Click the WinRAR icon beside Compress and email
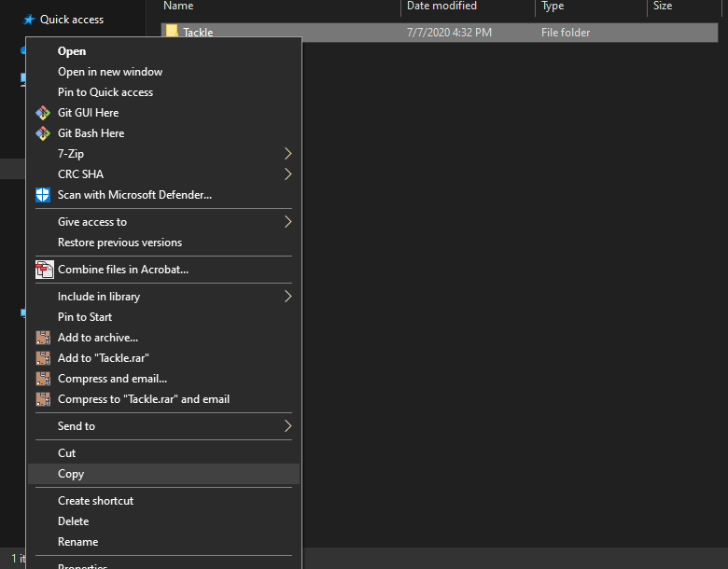Image resolution: width=728 pixels, height=569 pixels. 42,379
